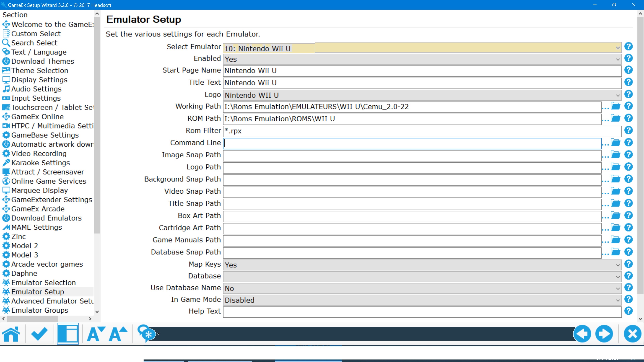This screenshot has height=362, width=644.
Task: Browse folder for Logo Path
Action: point(615,167)
